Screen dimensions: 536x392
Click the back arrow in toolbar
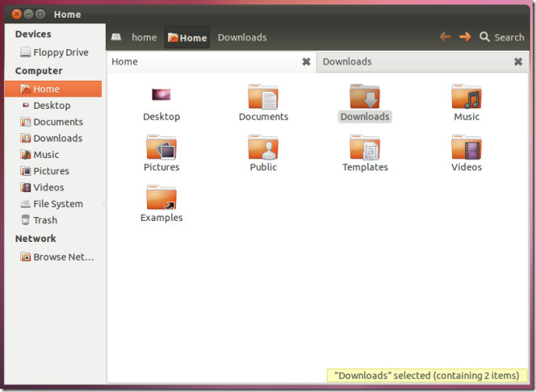pyautogui.click(x=445, y=36)
